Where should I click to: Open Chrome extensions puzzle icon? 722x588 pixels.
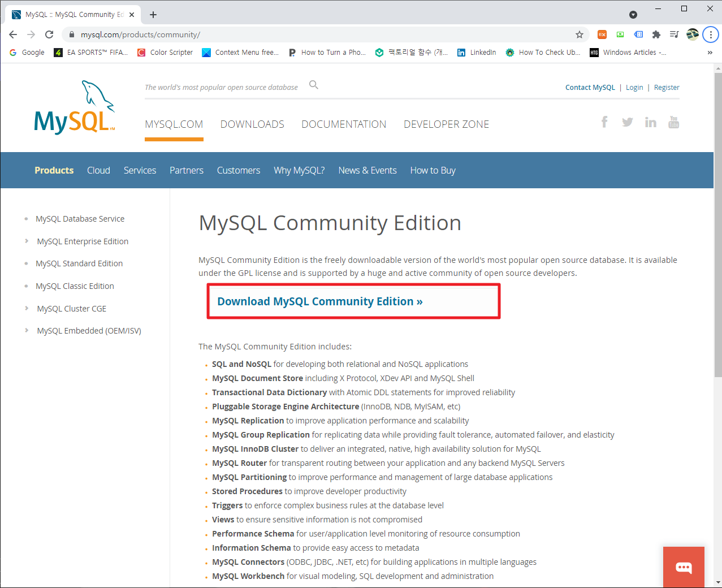point(656,34)
